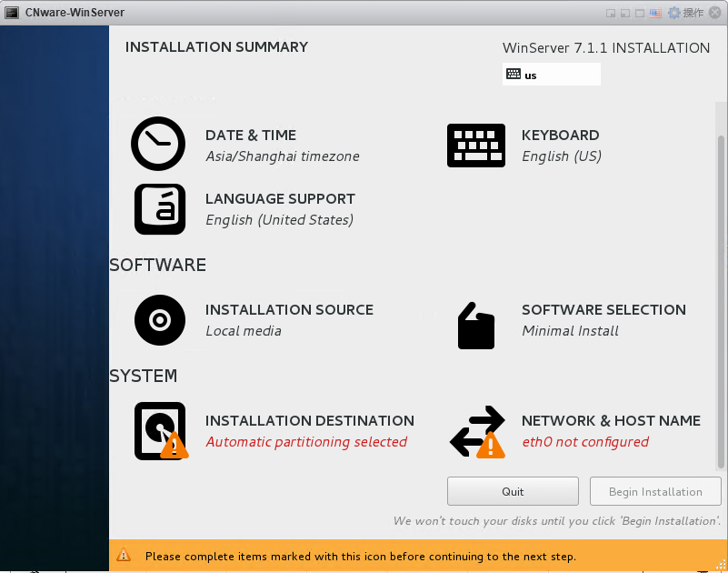Screen dimensions: 728x573
Task: Close the CNware-WinServer console window
Action: [x=715, y=13]
